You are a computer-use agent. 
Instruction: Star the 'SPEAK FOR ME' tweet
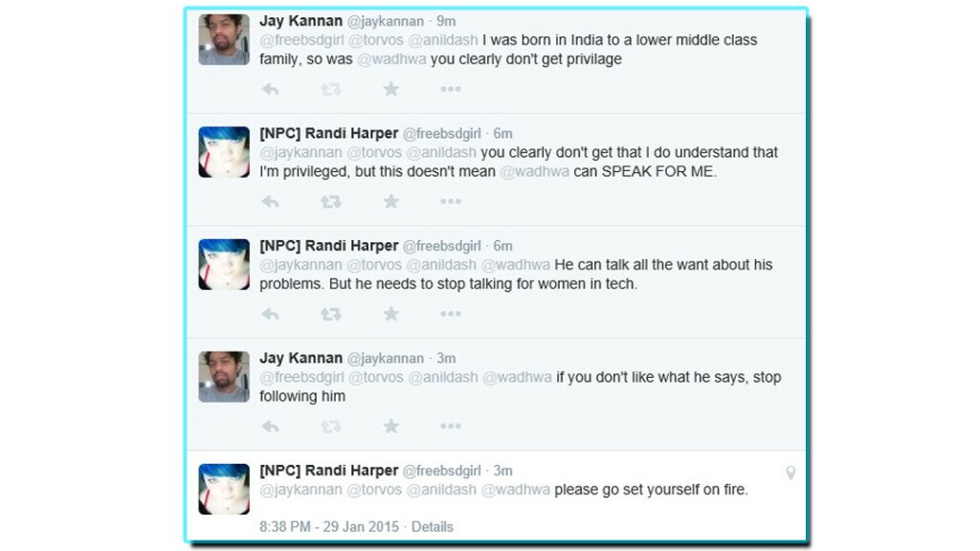(x=390, y=202)
